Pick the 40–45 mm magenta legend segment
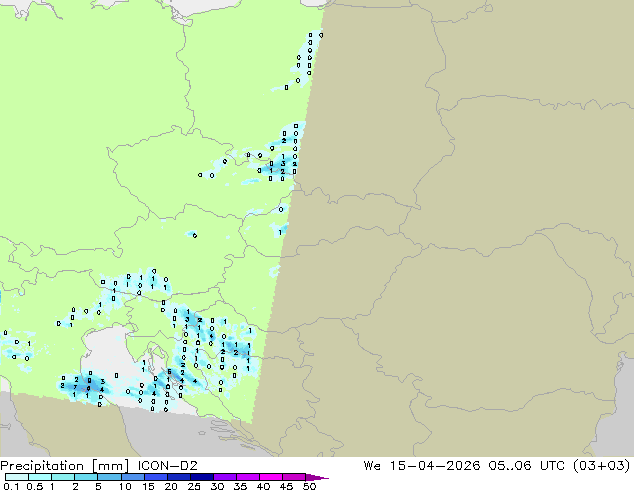This screenshot has height=490, width=634. tap(271, 477)
